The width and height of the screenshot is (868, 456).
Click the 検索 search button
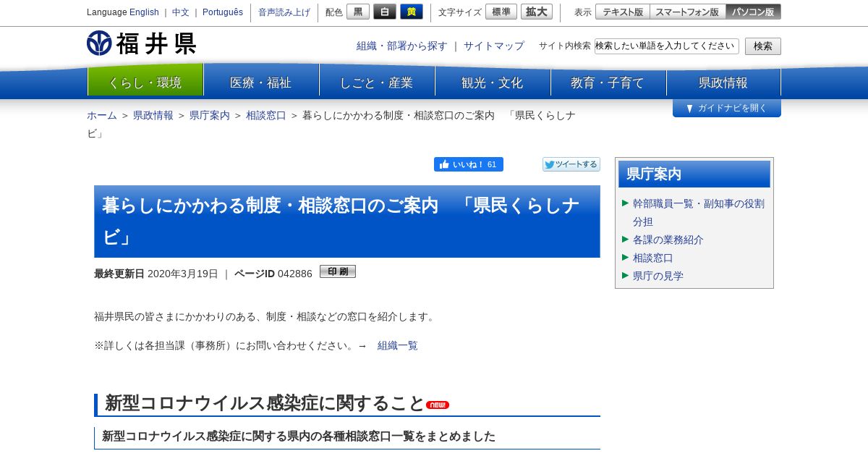coord(763,46)
